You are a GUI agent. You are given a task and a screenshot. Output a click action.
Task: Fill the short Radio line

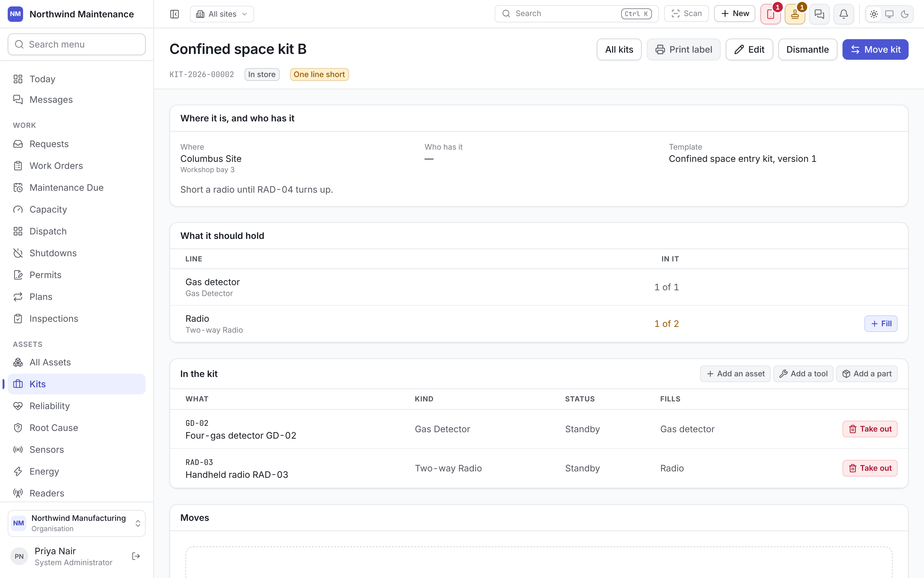tap(880, 323)
